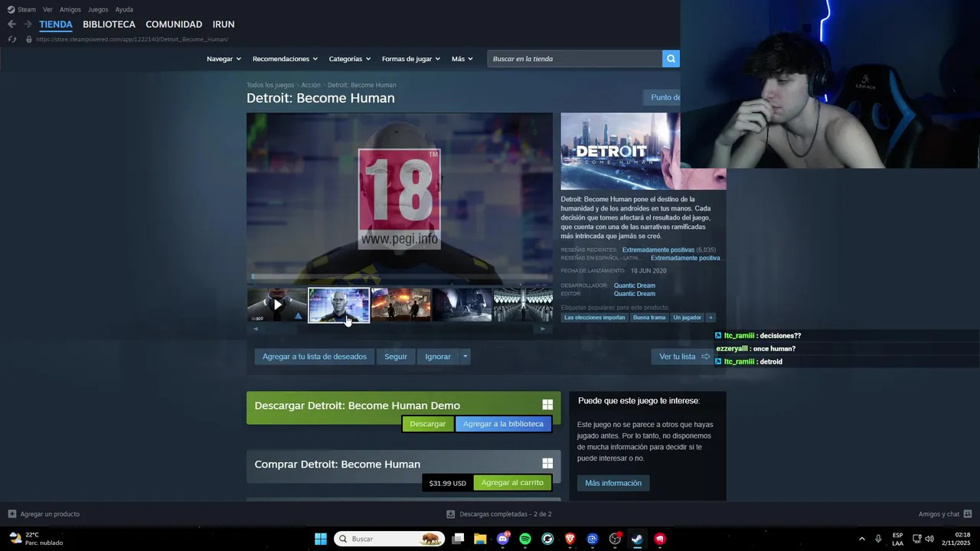Open Task View on the taskbar
This screenshot has height=551, width=980.
[458, 539]
